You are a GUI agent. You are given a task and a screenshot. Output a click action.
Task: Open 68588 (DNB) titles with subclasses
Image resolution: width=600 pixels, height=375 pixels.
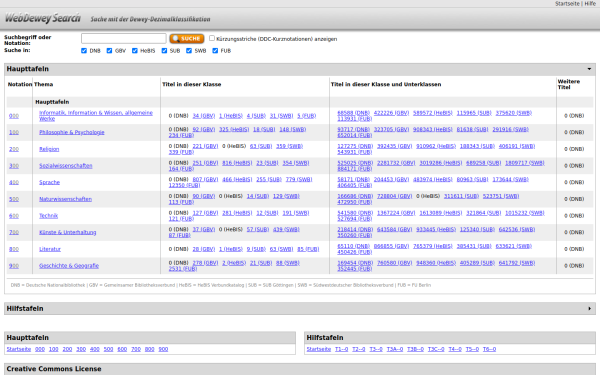353,113
